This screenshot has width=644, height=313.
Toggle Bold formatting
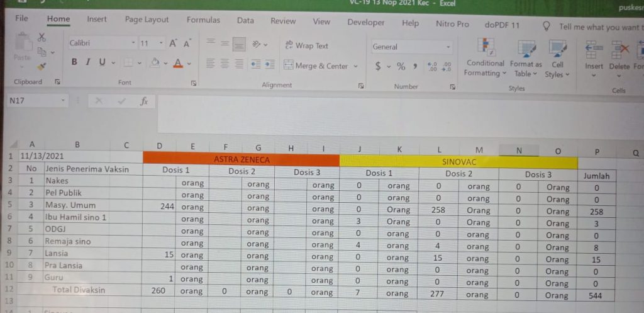tap(74, 62)
